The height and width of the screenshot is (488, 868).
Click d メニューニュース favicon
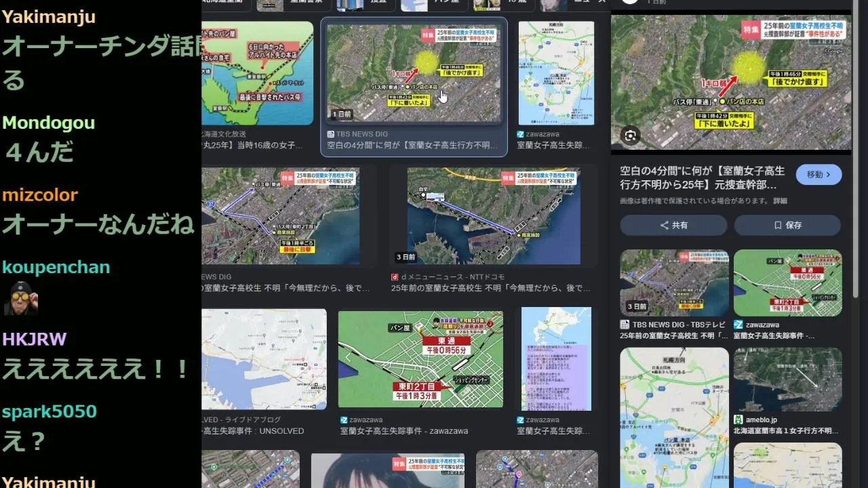395,277
